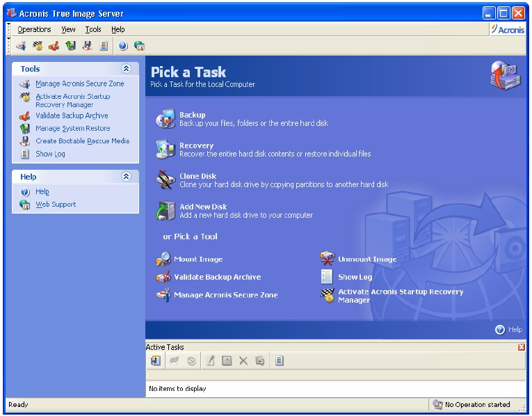The height and width of the screenshot is (416, 532).
Task: Click the Manage System Restore sidebar link
Action: 73,128
